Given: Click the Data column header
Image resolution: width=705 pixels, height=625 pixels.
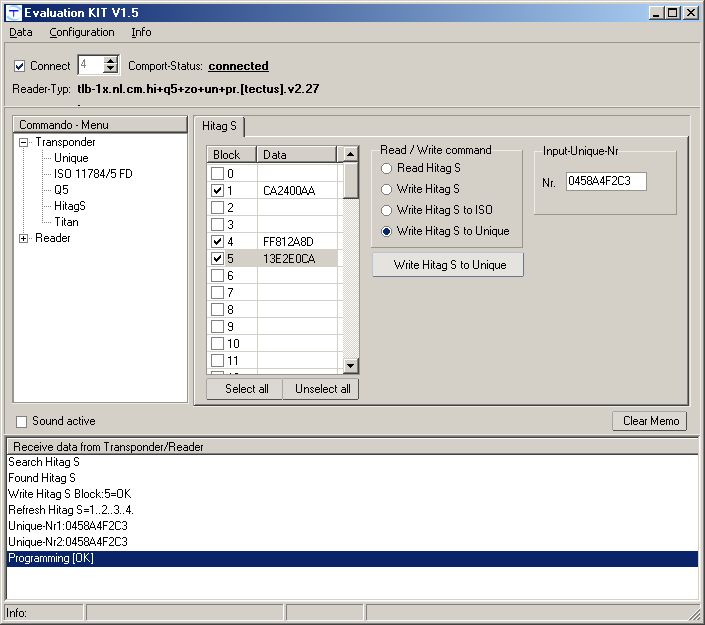Looking at the screenshot, I should point(296,155).
